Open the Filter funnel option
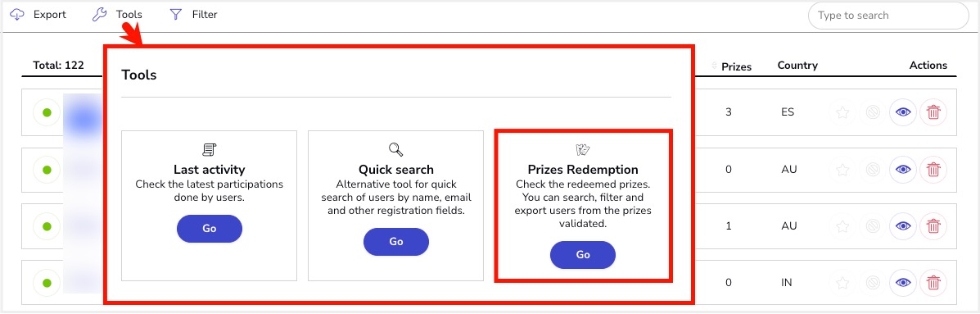This screenshot has width=980, height=314. click(193, 15)
